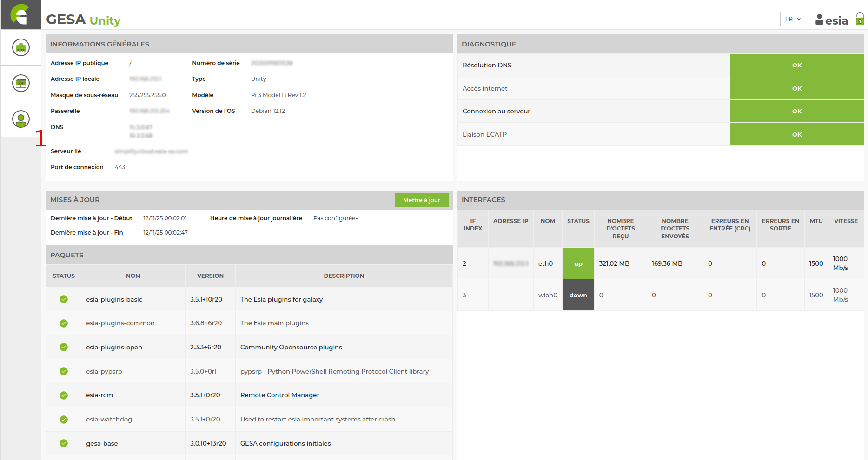The width and height of the screenshot is (868, 460).
Task: Click status check icon for esia-watchdog
Action: (x=64, y=420)
